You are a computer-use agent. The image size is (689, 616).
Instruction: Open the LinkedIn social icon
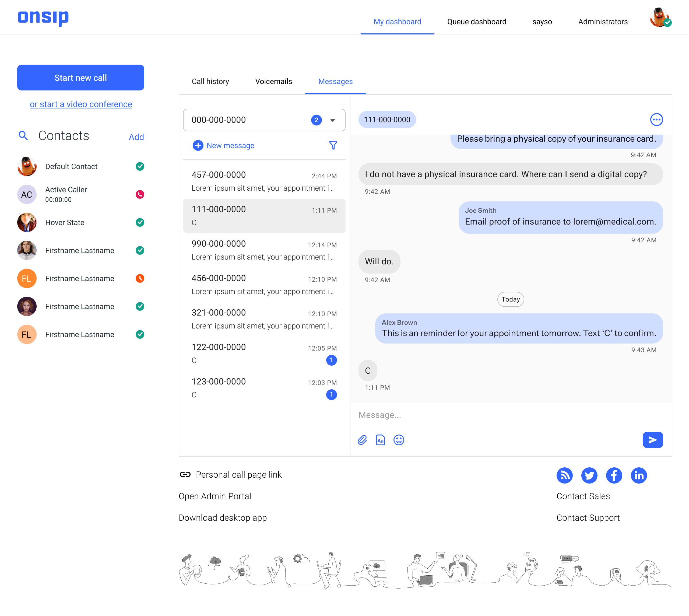click(639, 475)
